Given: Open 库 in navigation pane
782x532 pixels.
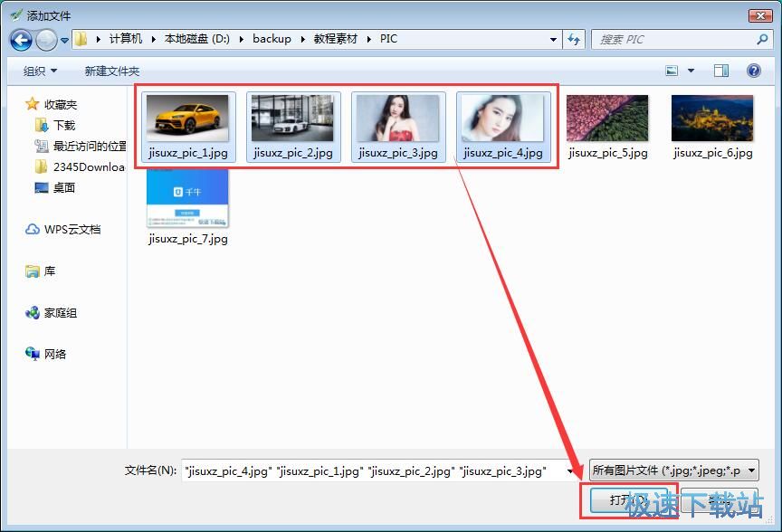Looking at the screenshot, I should (x=50, y=271).
